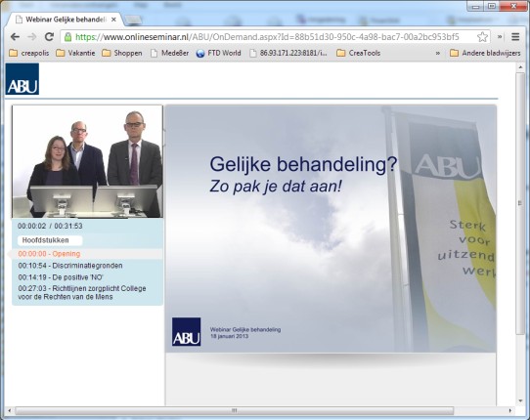The image size is (530, 420).
Task: Click the vertical scrollbar down arrow
Action: pos(520,401)
